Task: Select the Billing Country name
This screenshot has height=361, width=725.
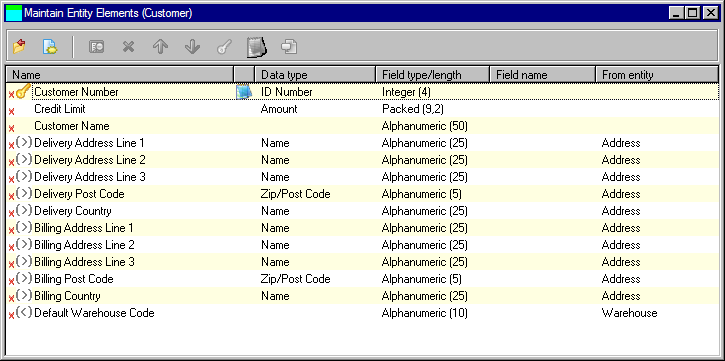Action: 67,296
